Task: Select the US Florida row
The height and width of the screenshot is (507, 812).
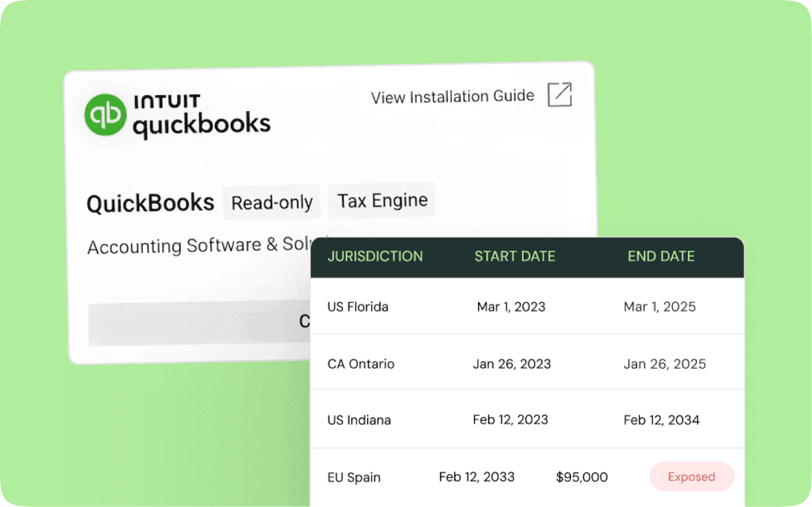Action: [x=527, y=307]
